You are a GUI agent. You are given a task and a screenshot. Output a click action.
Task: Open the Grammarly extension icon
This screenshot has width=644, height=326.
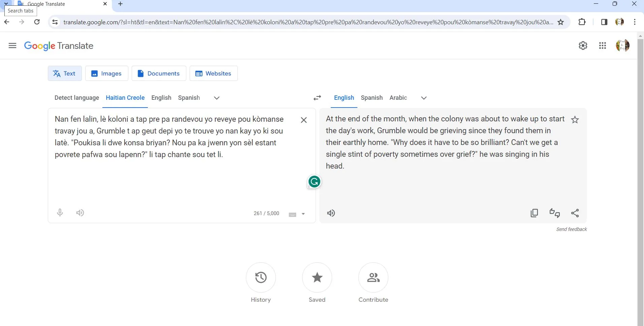(314, 181)
